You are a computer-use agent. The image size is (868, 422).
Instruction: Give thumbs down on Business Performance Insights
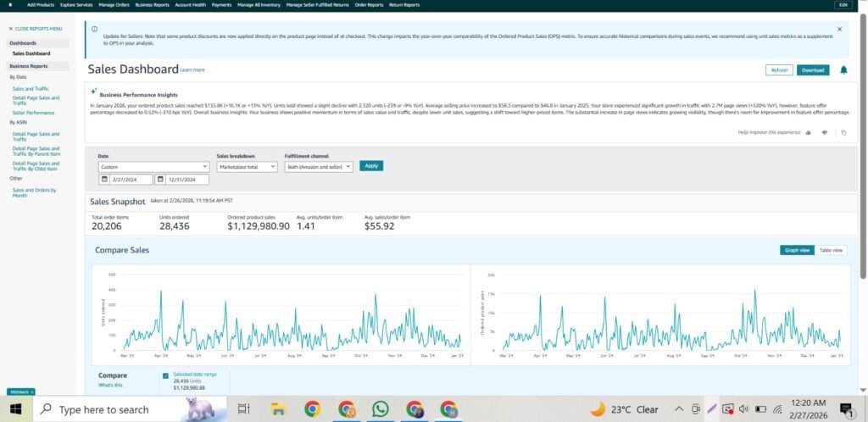[825, 132]
